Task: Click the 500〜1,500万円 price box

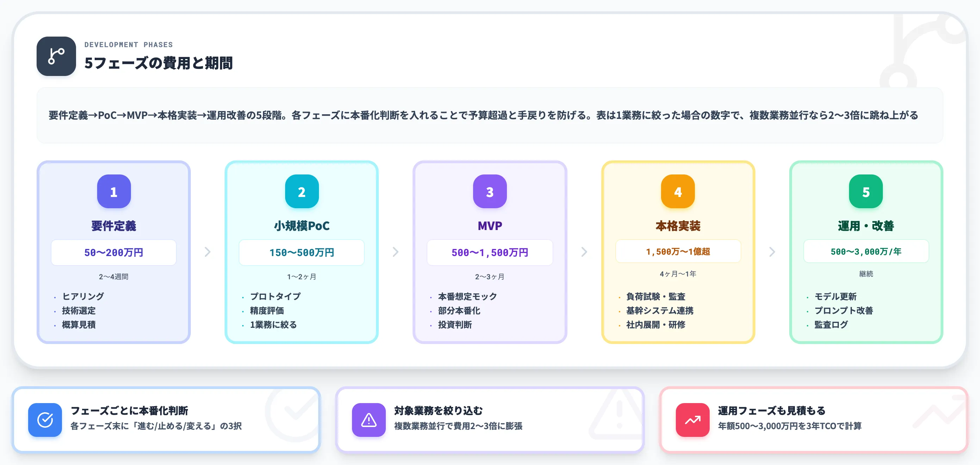Action: (x=490, y=253)
